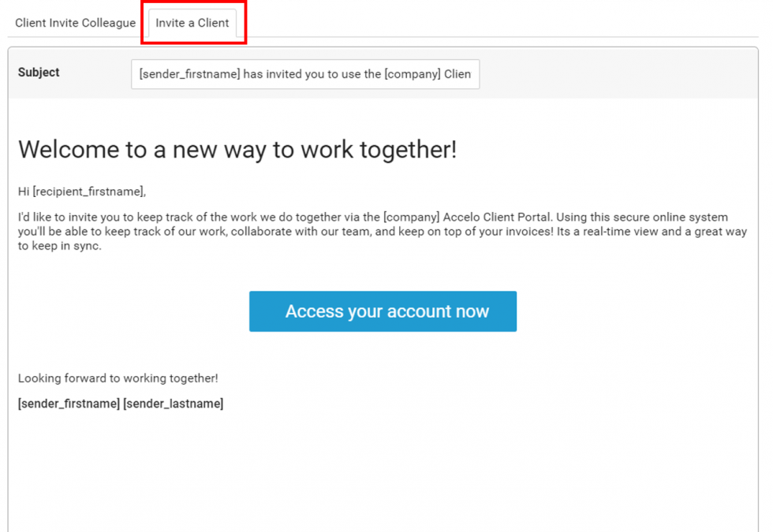Select the Invite a Client tab
Viewport: 773px width, 532px height.
tap(192, 23)
